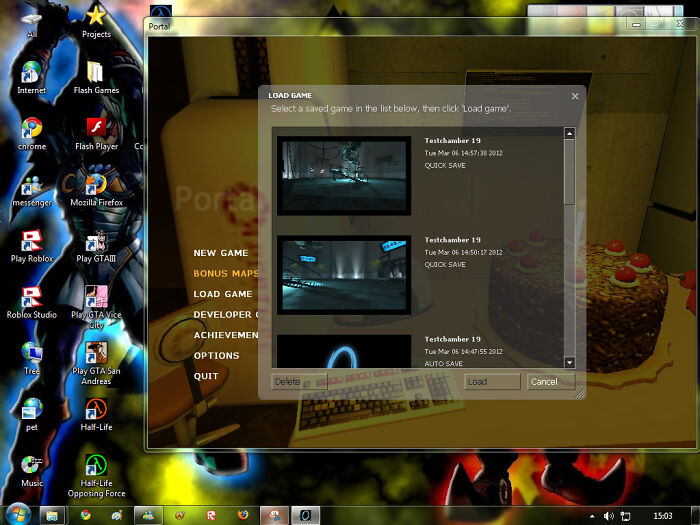Open the Chrome taskbar icon
Image resolution: width=700 pixels, height=525 pixels.
coord(85,515)
